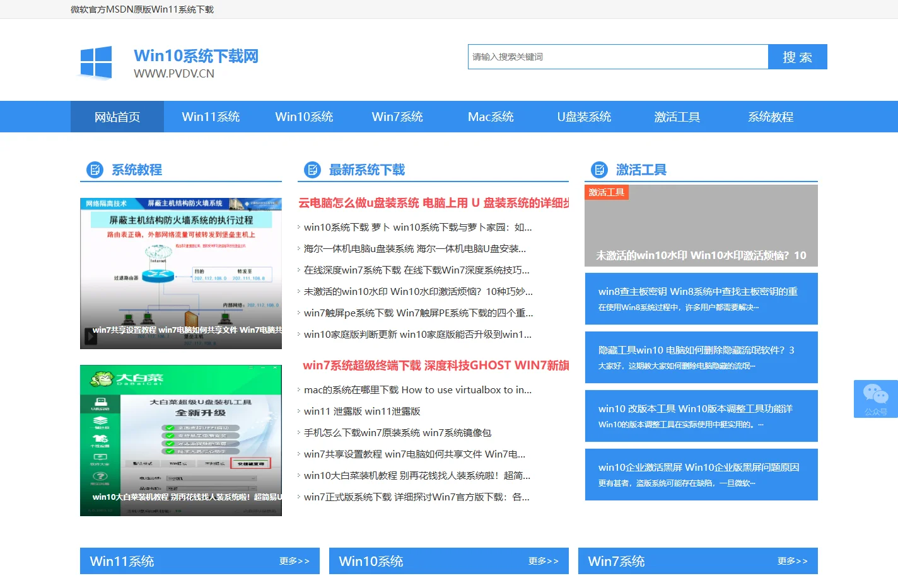Open list article 未激活的win10水印
This screenshot has height=588, width=898.
[x=418, y=292]
